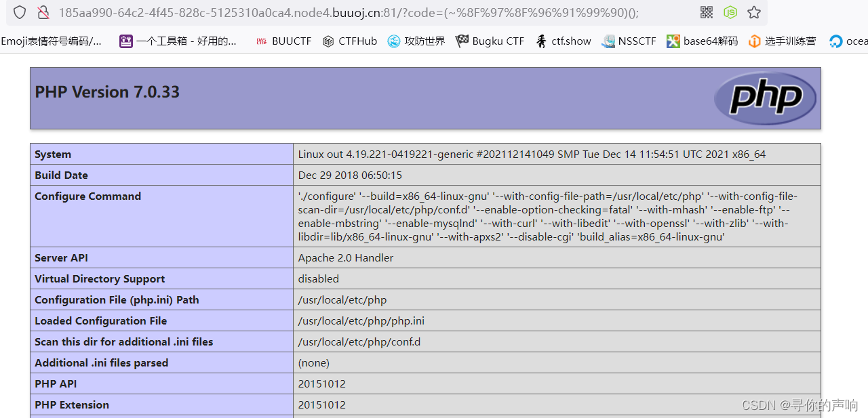
Task: Click the purple toolbox bookmark icon
Action: [126, 41]
